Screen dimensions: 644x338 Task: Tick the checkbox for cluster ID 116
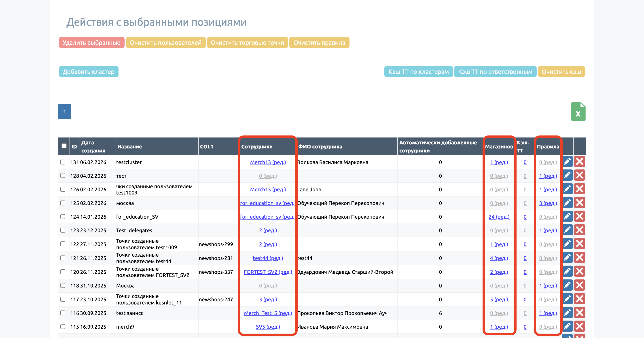(x=63, y=313)
